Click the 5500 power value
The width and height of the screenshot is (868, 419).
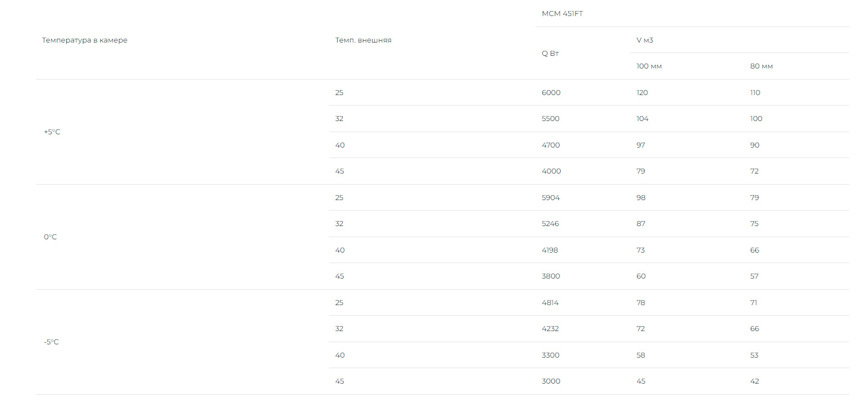tap(551, 119)
